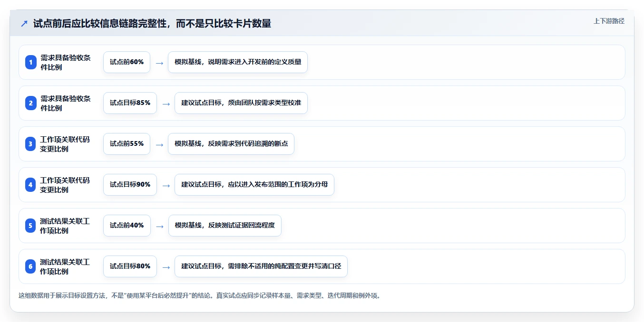This screenshot has width=644, height=322.
Task: Select step number badge 5
Action: [30, 226]
